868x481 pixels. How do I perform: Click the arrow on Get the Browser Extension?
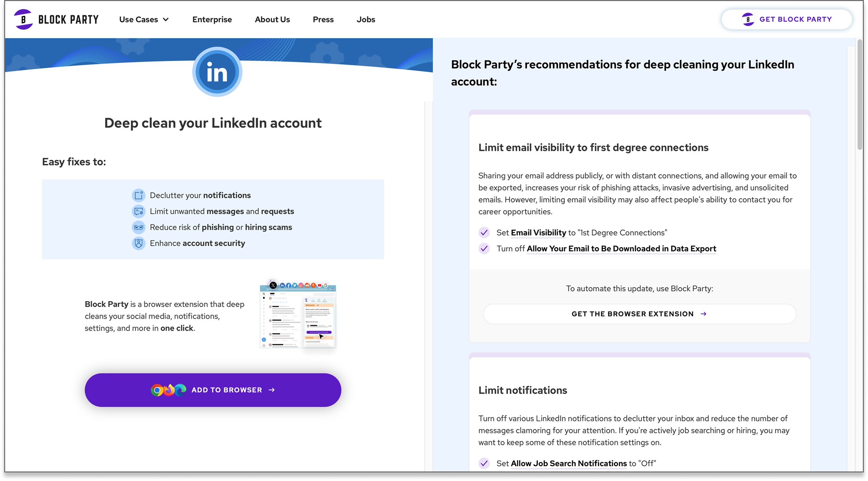pos(704,314)
